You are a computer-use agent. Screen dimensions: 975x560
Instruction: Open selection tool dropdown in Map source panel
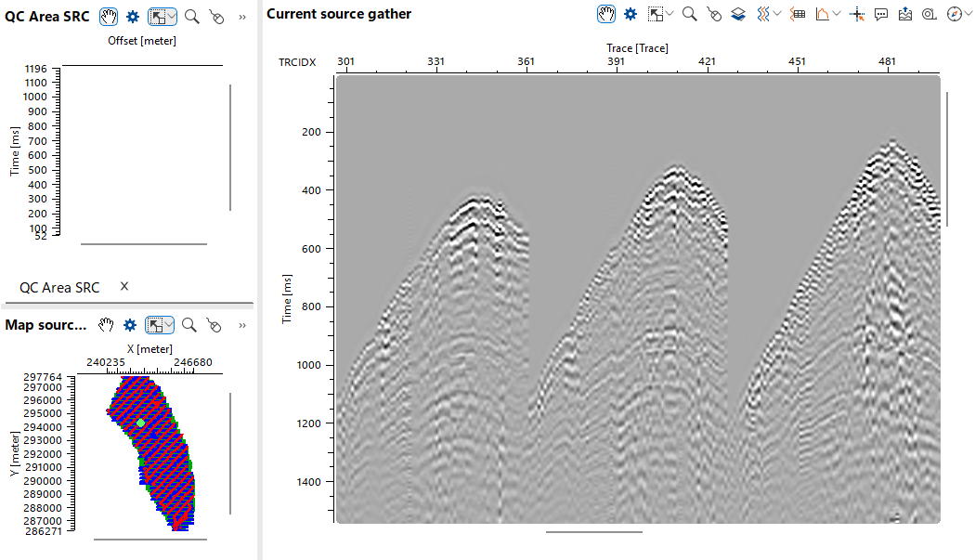pyautogui.click(x=169, y=323)
